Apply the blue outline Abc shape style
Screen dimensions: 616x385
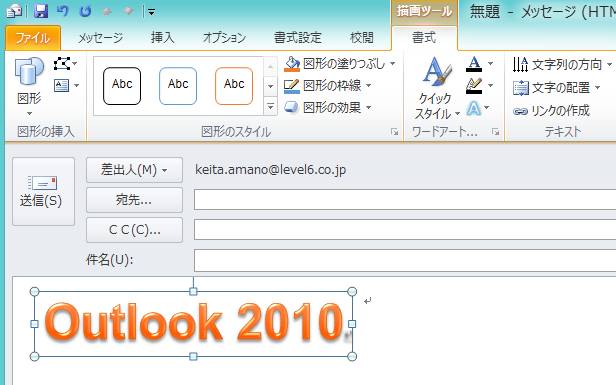pos(178,86)
